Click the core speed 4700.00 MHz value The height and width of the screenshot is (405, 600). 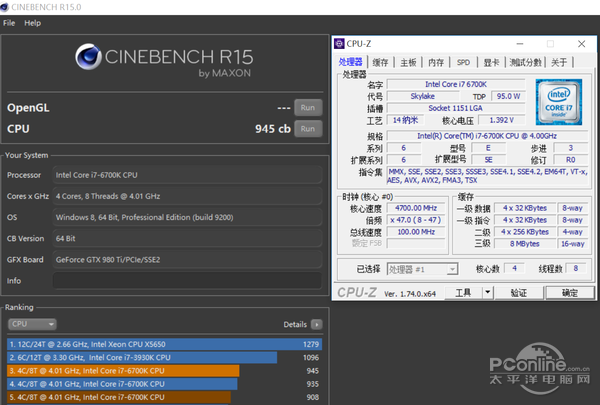(416, 208)
